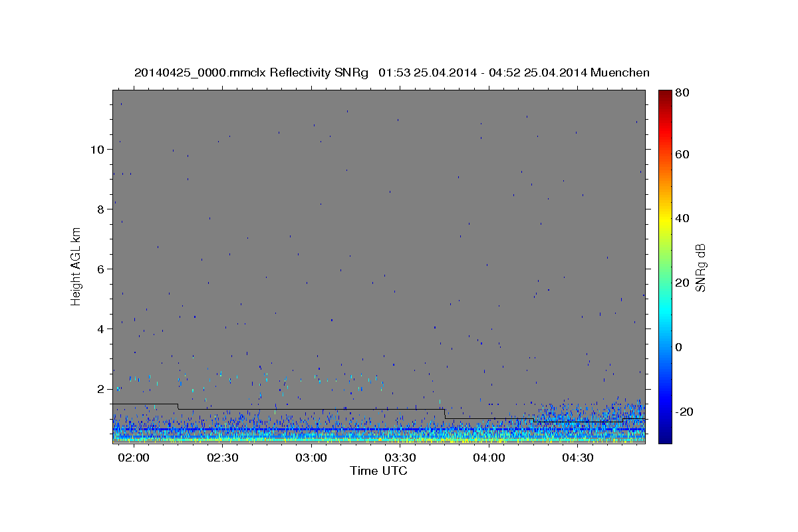Click the 'Time UTC' x-axis label
Image resolution: width=798 pixels, height=532 pixels.
(x=378, y=471)
